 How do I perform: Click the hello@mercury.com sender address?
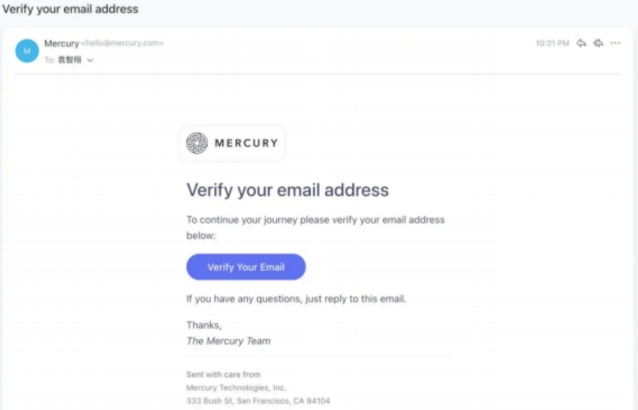click(122, 43)
